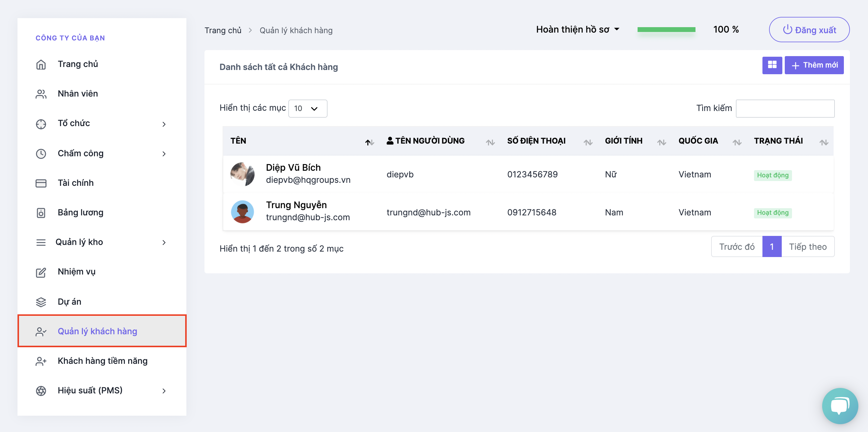Click Trung Nguyễn's avatar image

pos(242,212)
